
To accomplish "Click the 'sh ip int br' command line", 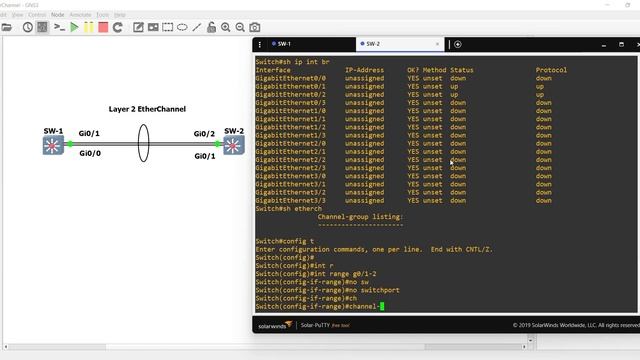I will coord(292,62).
